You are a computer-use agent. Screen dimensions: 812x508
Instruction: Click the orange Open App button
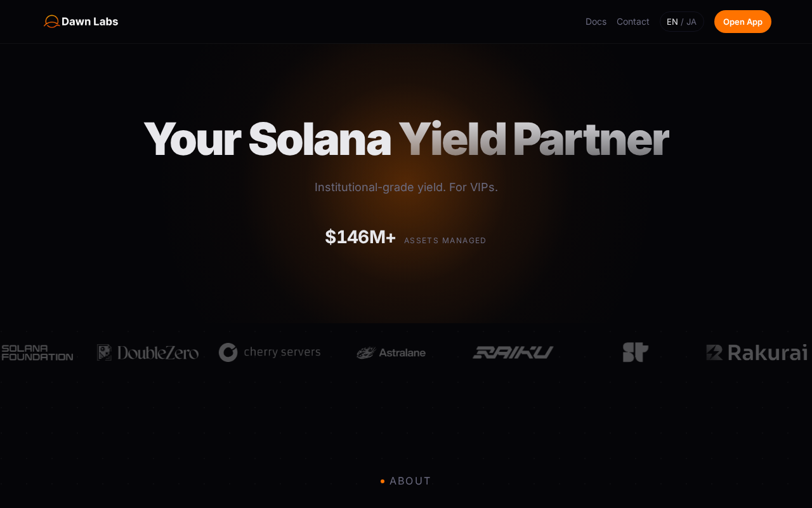pyautogui.click(x=743, y=22)
